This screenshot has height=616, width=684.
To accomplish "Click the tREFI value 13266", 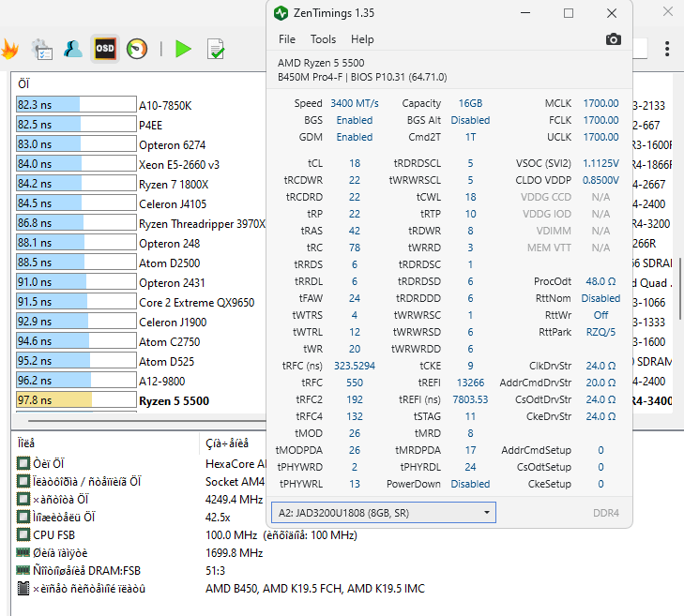I will tap(470, 383).
